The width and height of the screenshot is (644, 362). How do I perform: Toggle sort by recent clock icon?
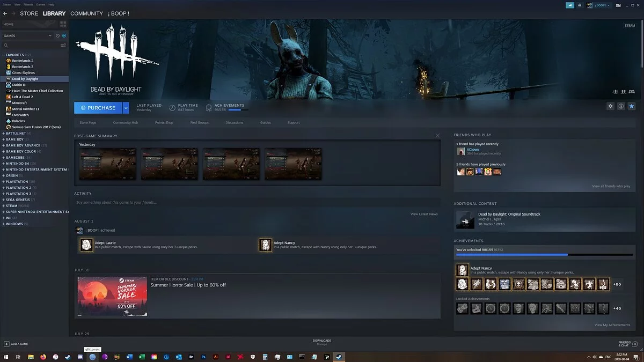[x=58, y=35]
